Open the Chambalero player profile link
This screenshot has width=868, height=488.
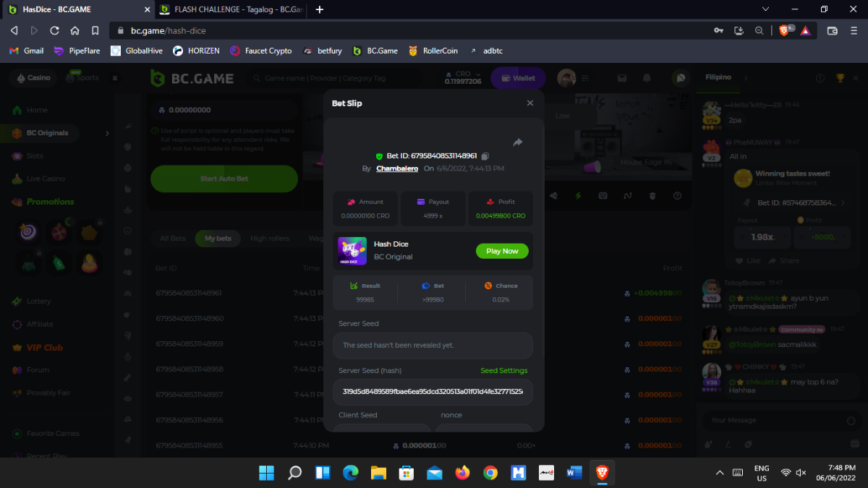397,168
